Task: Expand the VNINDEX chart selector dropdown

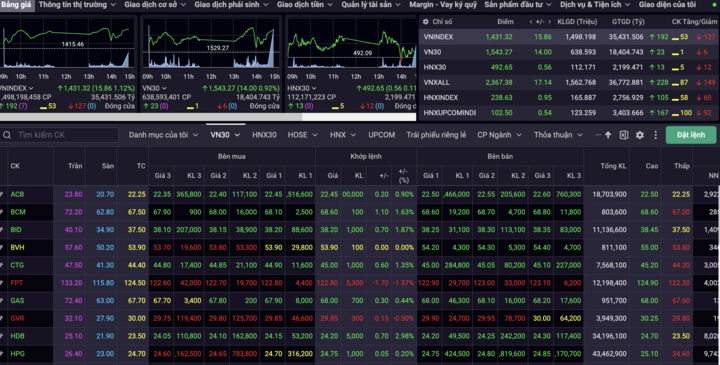Action: pyautogui.click(x=31, y=88)
